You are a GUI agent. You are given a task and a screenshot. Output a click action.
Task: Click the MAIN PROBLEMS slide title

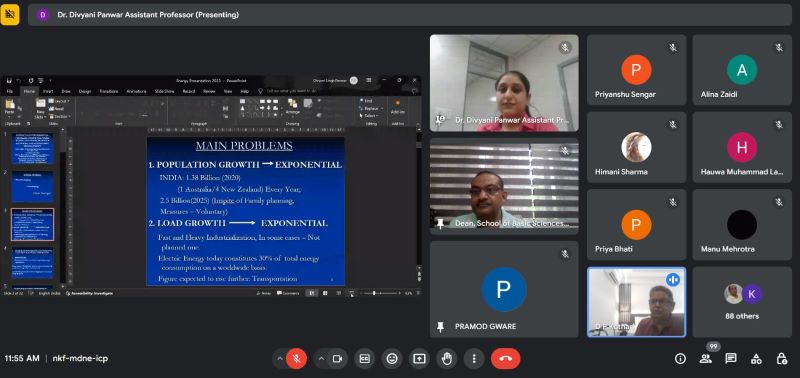(x=244, y=146)
